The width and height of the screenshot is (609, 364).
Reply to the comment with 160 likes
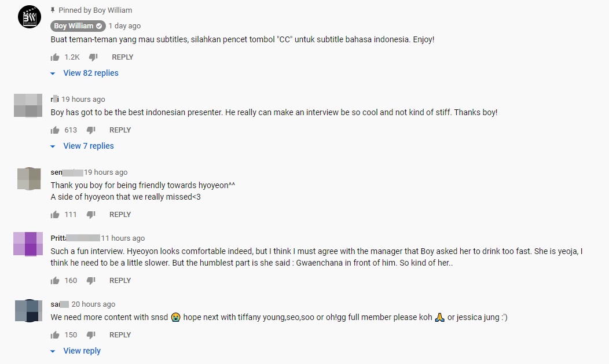120,281
